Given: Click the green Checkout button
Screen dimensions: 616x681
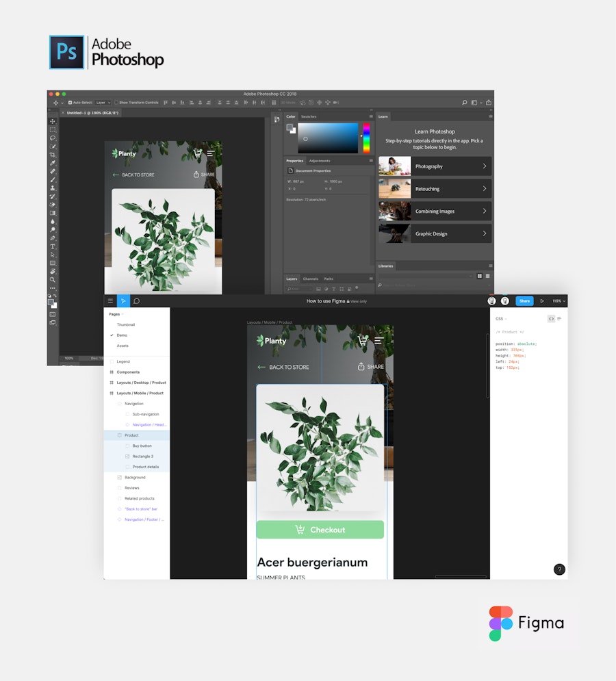Looking at the screenshot, I should (320, 530).
